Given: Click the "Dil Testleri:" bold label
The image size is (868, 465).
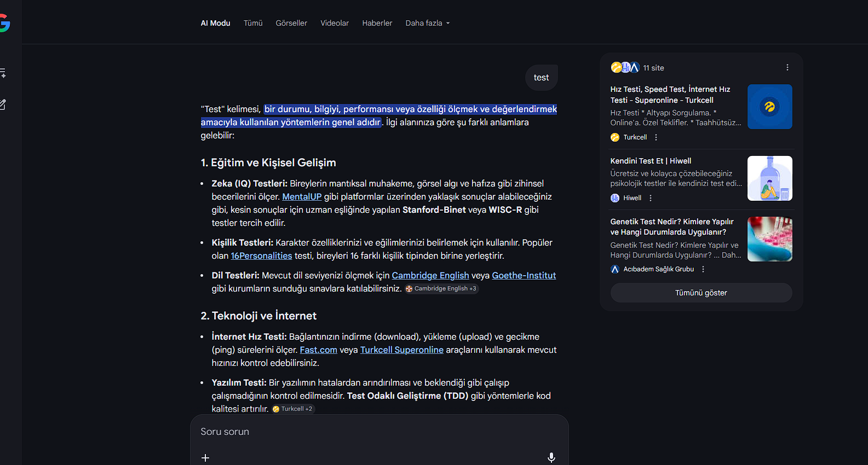Looking at the screenshot, I should point(235,275).
